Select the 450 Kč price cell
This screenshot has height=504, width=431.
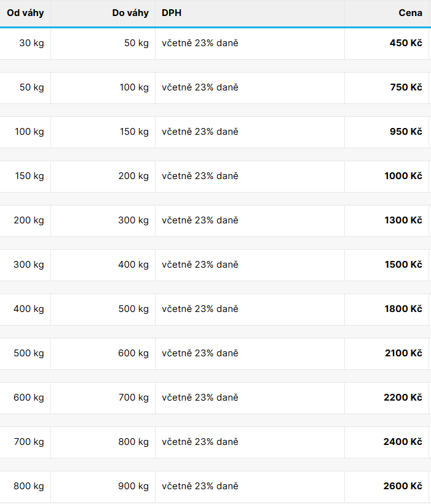406,43
